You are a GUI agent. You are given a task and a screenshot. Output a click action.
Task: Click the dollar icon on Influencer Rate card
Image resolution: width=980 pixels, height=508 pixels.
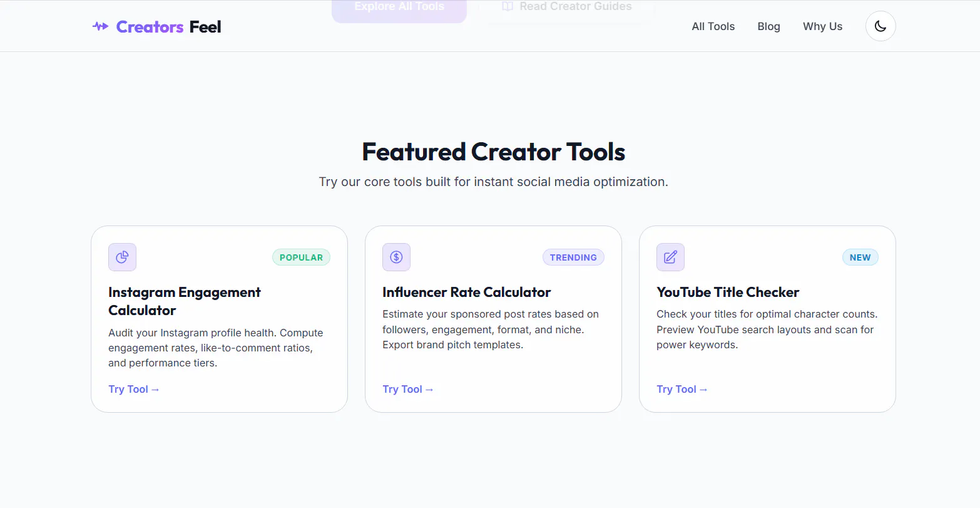click(396, 257)
